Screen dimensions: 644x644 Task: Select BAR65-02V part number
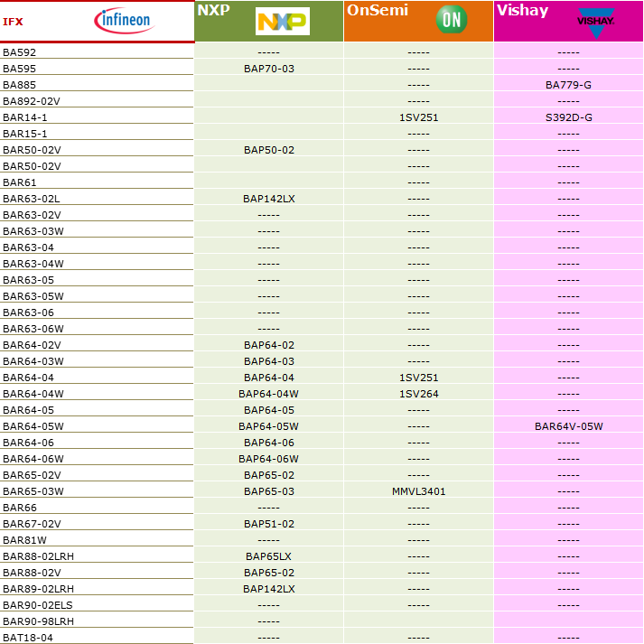point(32,475)
